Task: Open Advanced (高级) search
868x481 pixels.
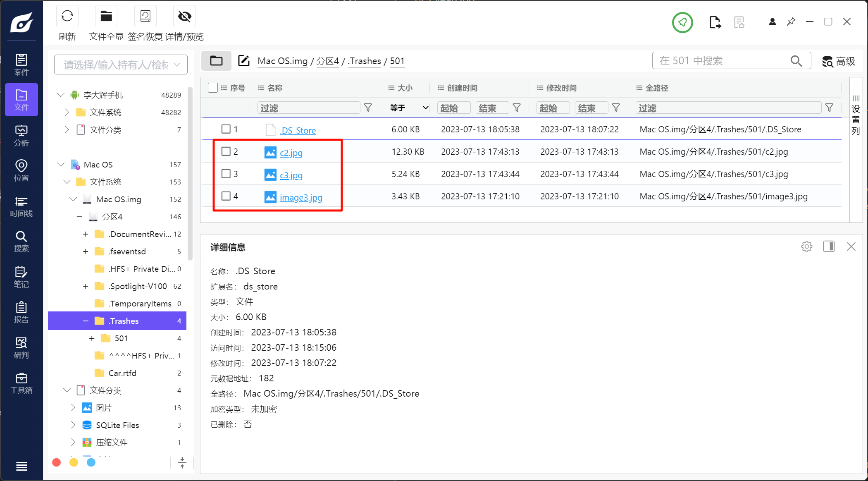Action: (x=838, y=61)
